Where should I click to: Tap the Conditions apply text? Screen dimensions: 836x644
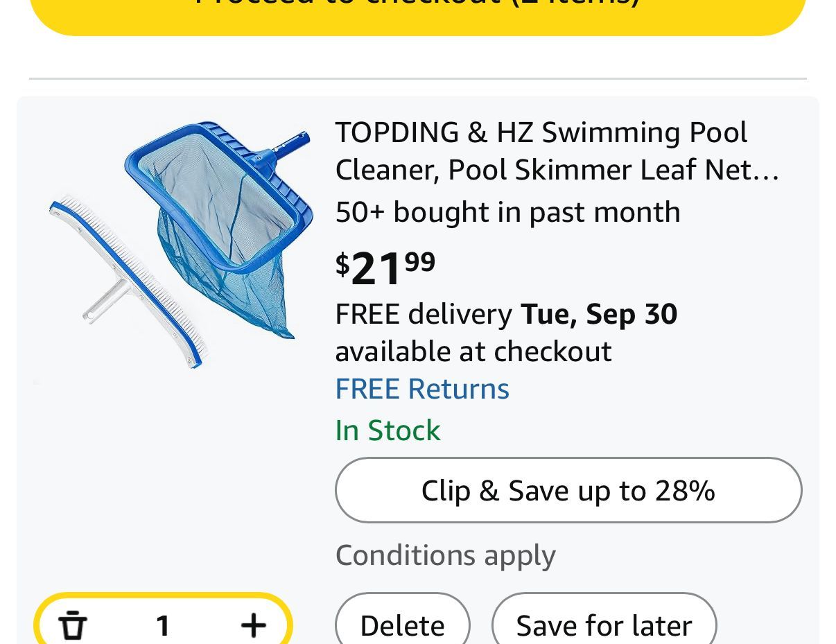pos(445,555)
